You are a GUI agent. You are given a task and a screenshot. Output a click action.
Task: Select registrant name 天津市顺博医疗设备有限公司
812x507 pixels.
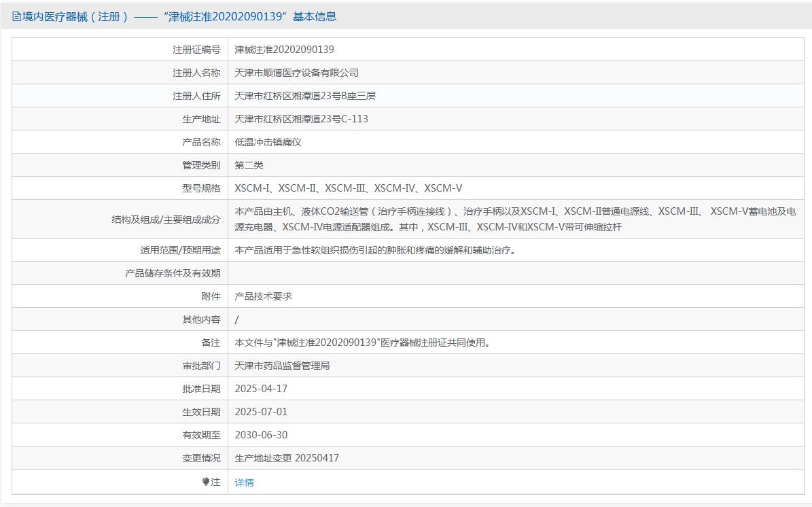(297, 73)
